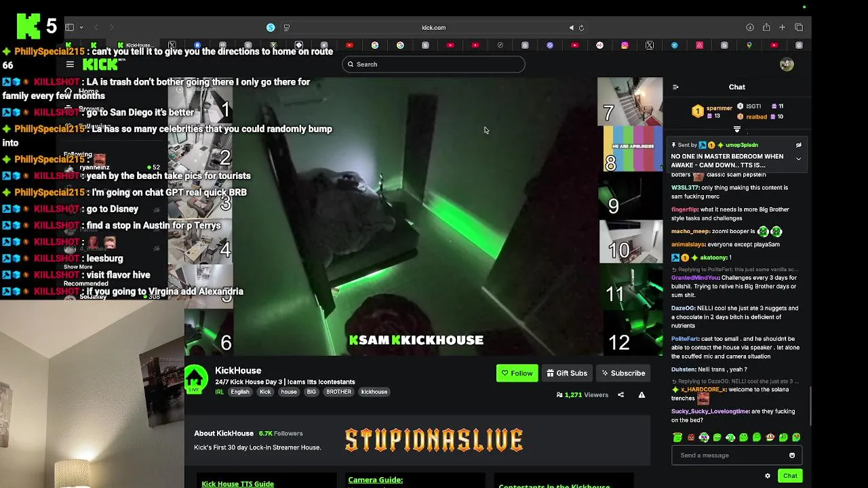Open a new Safari tab with plus icon
The height and width of the screenshot is (488, 868).
[x=783, y=28]
